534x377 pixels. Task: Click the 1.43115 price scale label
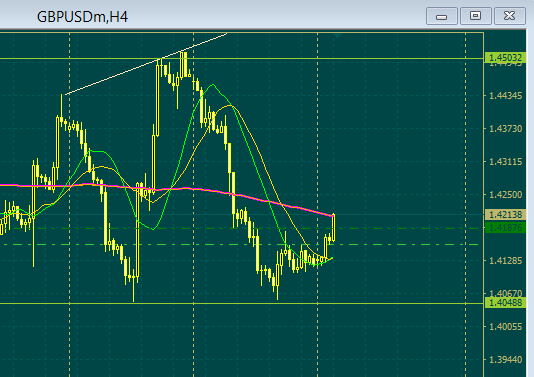point(505,162)
